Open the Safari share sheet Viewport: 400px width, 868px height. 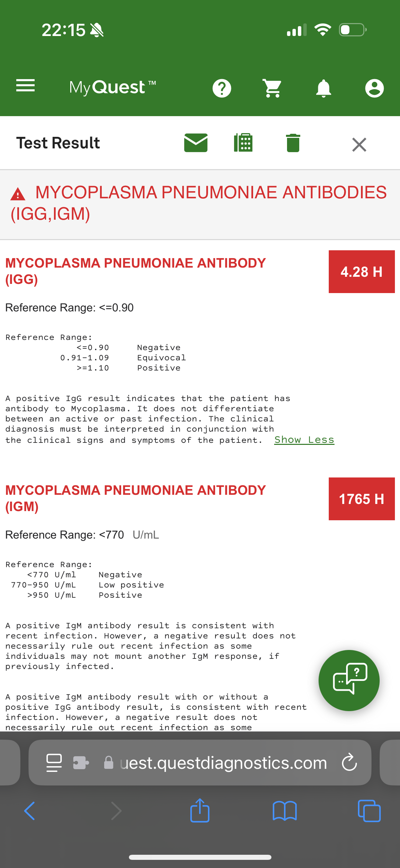click(200, 810)
